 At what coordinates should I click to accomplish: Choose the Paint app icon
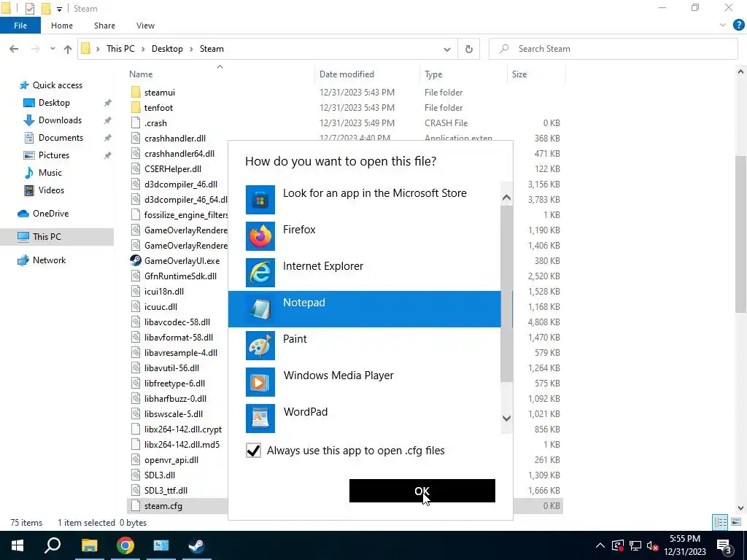point(260,346)
